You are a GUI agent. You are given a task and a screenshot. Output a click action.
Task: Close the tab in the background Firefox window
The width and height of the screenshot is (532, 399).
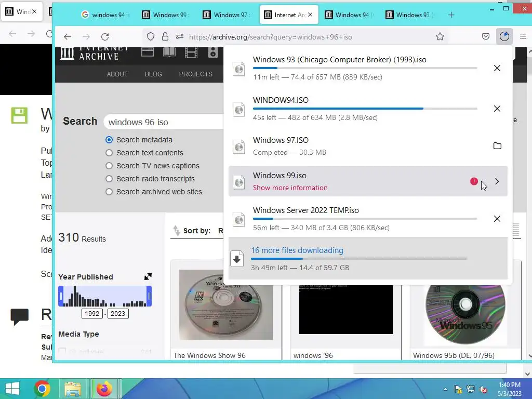coord(34,11)
